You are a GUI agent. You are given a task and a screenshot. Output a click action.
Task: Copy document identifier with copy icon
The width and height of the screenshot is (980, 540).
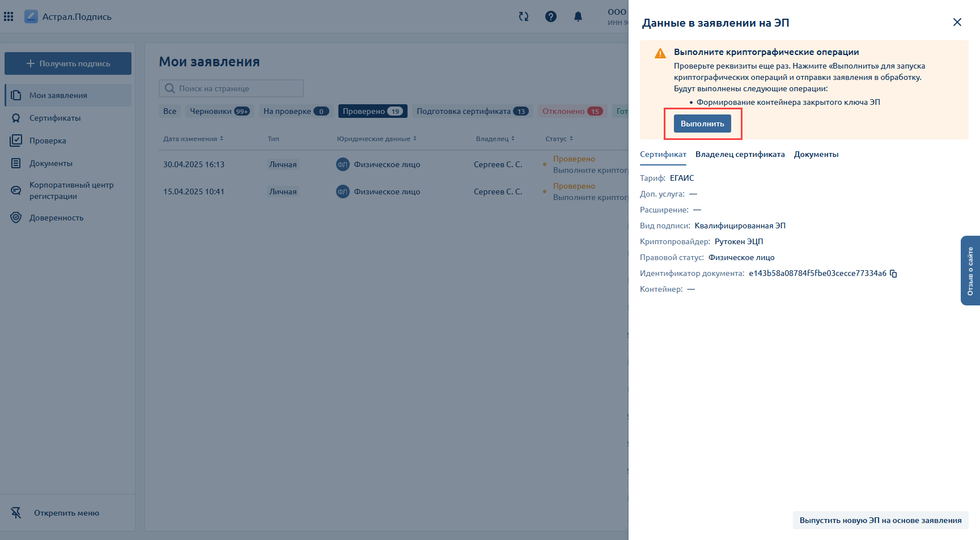[893, 274]
